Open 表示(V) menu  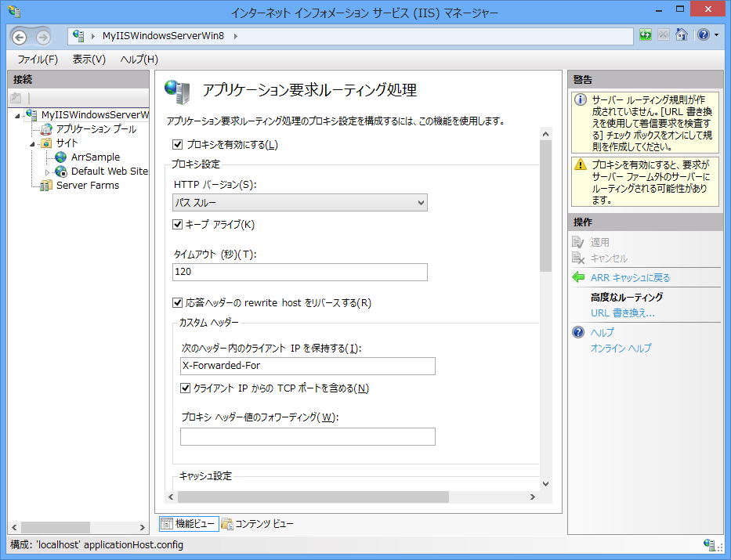(x=89, y=60)
